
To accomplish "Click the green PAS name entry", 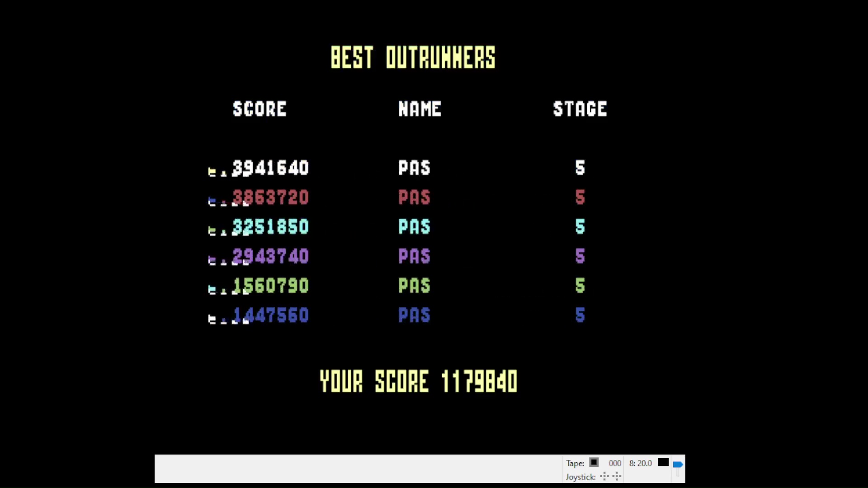I will [x=414, y=286].
